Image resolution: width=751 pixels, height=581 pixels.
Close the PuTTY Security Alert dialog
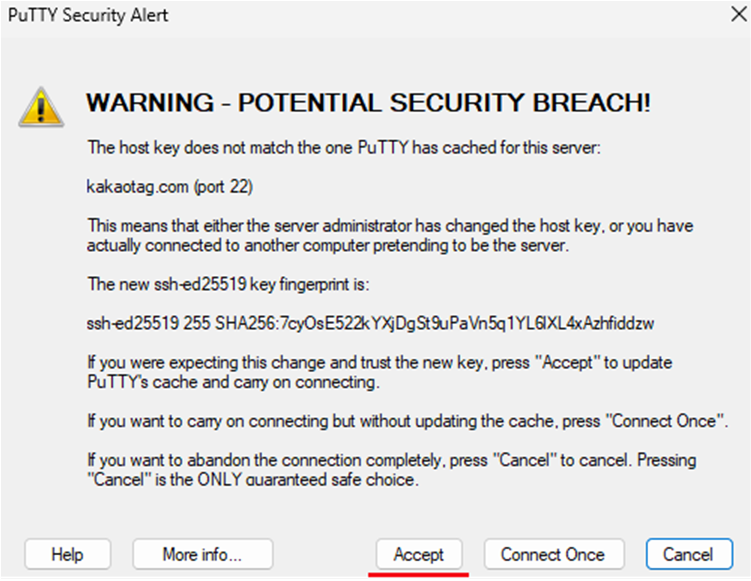coord(739,14)
